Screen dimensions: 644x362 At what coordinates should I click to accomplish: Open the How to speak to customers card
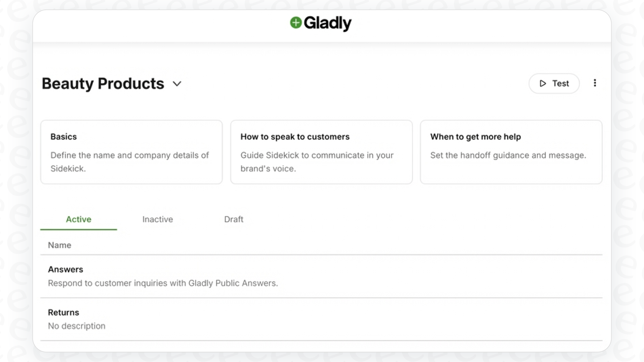[x=321, y=152]
